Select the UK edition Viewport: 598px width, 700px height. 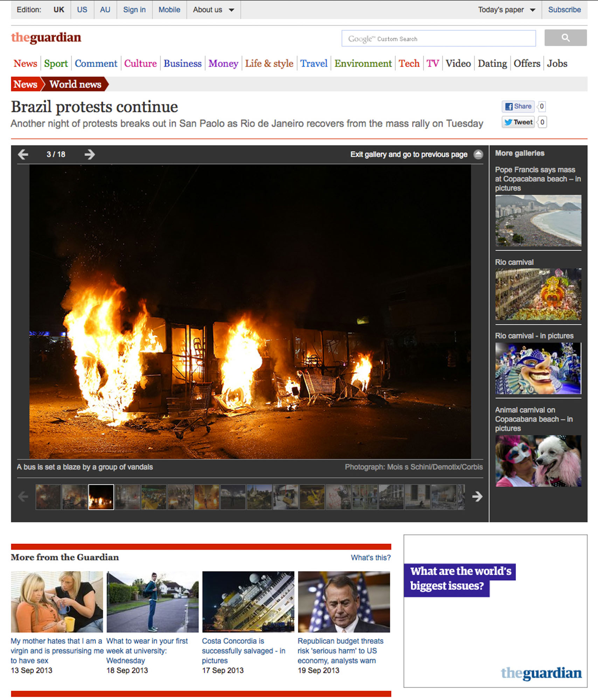[x=59, y=10]
